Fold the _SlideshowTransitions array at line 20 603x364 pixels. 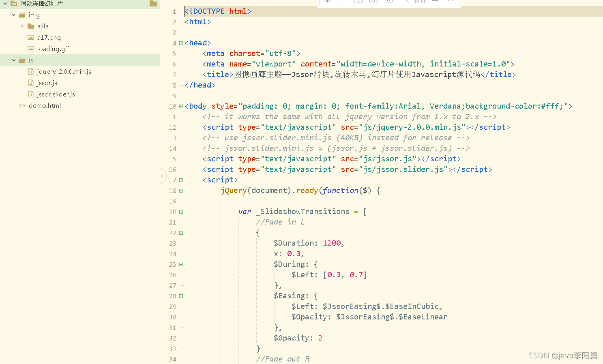pyautogui.click(x=181, y=212)
